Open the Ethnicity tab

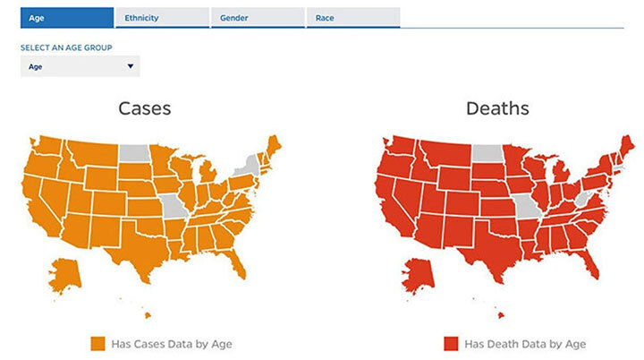(162, 18)
